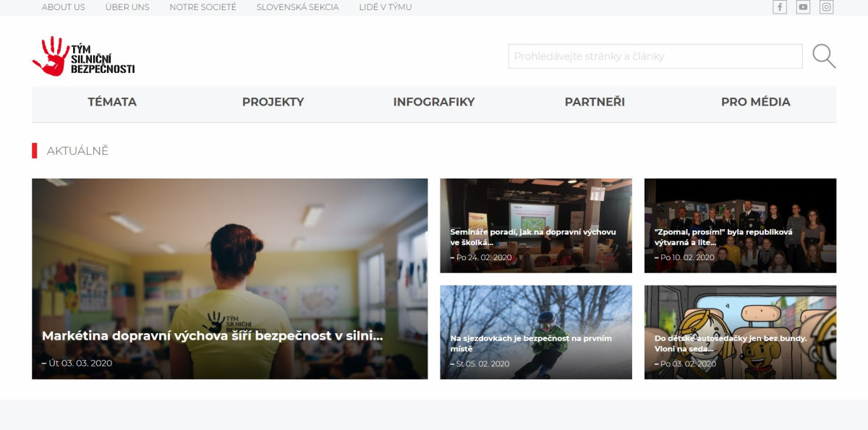Open the Facebook icon link
The image size is (868, 430).
point(780,7)
